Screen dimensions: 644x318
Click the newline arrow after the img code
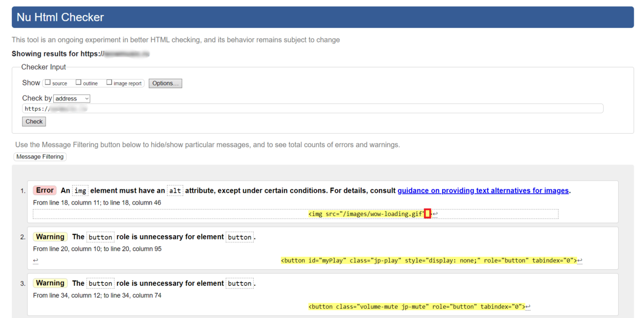[435, 214]
